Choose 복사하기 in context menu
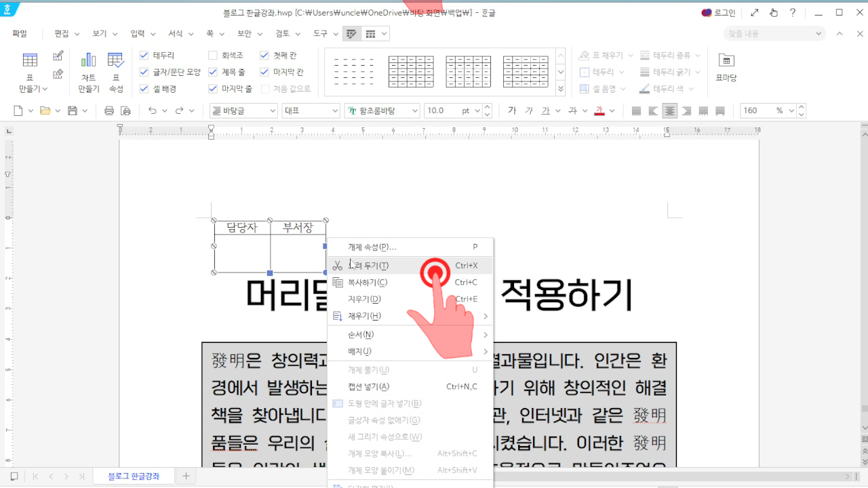Image resolution: width=868 pixels, height=488 pixels. (410, 282)
